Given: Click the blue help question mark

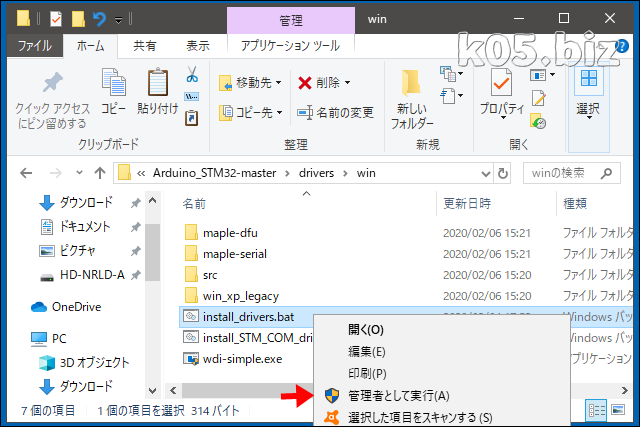Looking at the screenshot, I should point(621,46).
